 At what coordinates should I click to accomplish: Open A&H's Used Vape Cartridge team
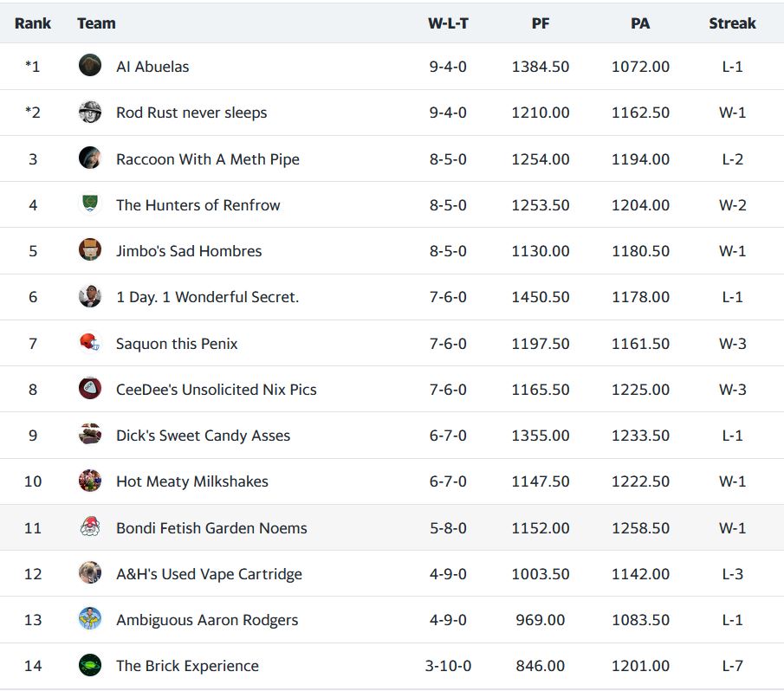(x=209, y=573)
